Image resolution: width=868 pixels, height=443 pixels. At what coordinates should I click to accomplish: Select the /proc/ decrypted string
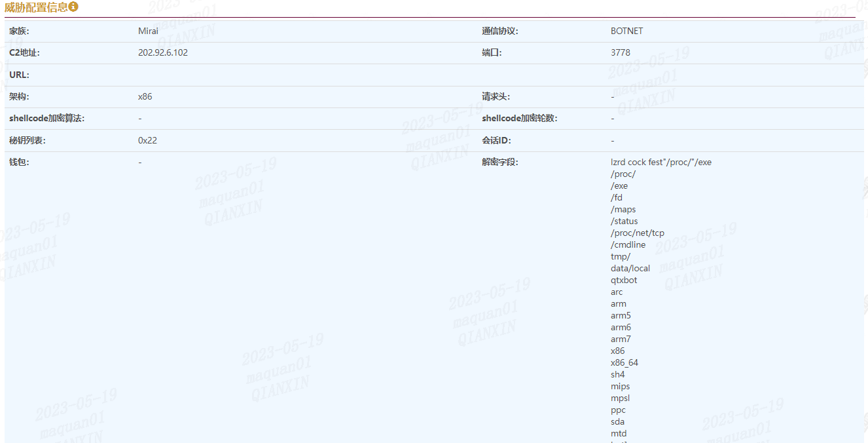click(623, 174)
